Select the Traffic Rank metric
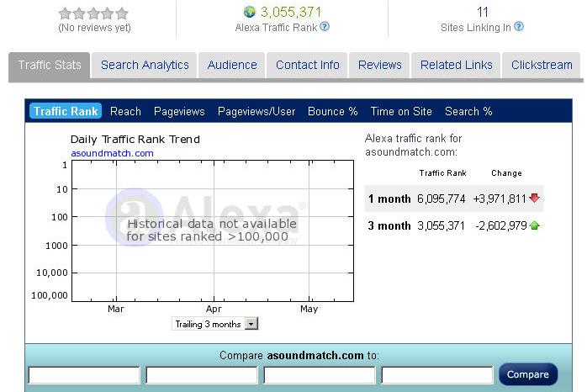This screenshot has height=392, width=587. 66,111
